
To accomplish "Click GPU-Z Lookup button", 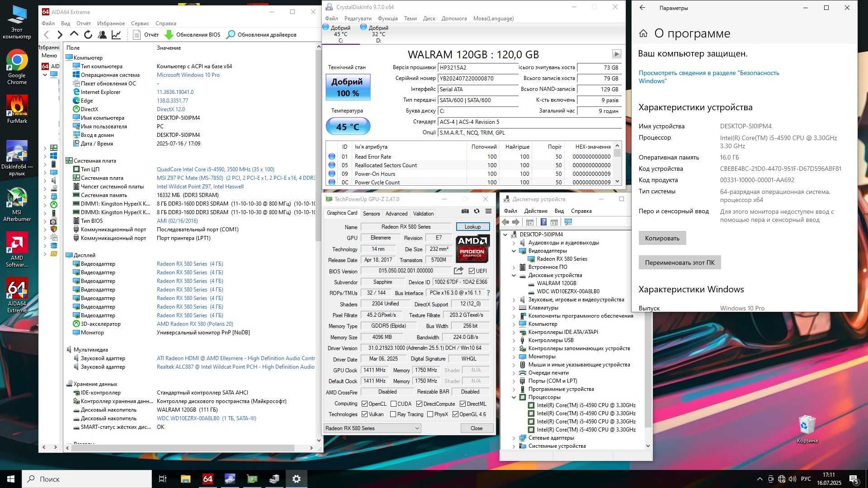I will 472,227.
